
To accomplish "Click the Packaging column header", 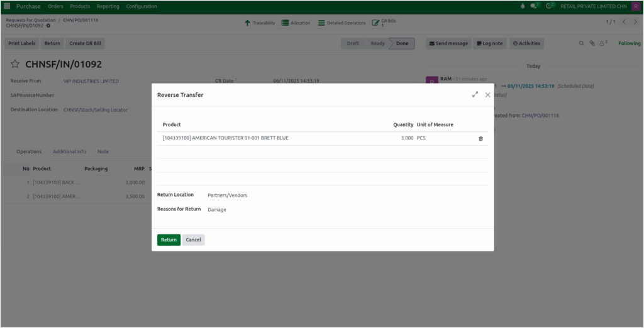I will click(96, 169).
